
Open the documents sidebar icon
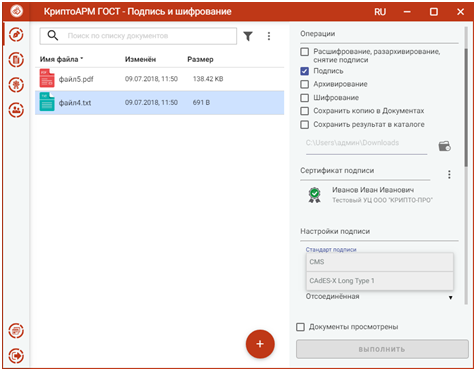click(x=16, y=60)
